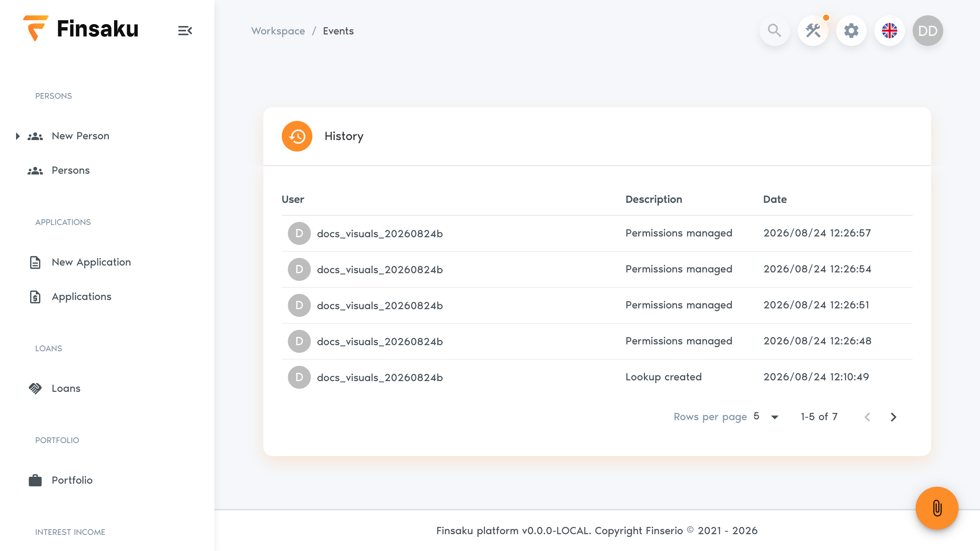Click the D avatar in the 12:26:54 row
The width and height of the screenshot is (980, 551).
(x=299, y=269)
